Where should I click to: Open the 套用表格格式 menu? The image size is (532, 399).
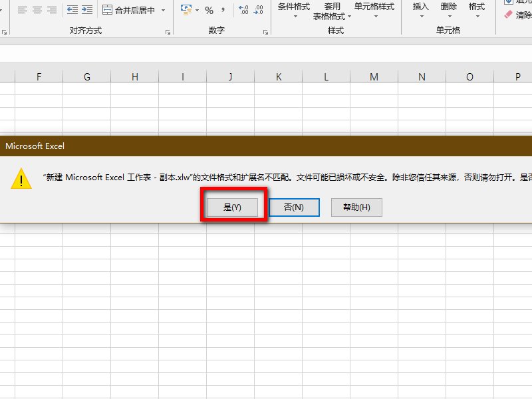pos(330,12)
